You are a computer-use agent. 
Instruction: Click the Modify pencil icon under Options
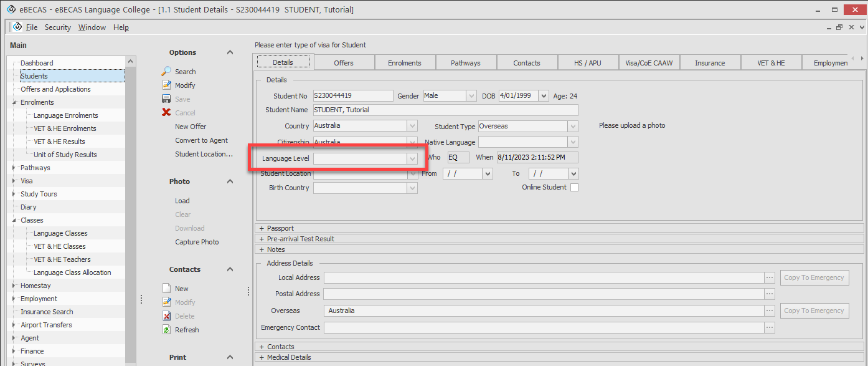coord(166,85)
